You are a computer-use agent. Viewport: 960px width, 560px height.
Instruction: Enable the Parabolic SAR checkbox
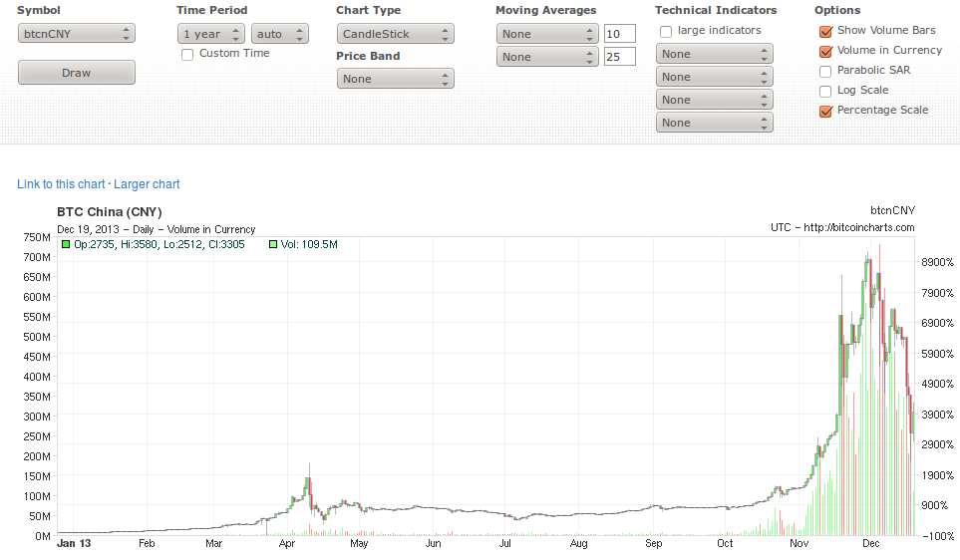pyautogui.click(x=825, y=71)
